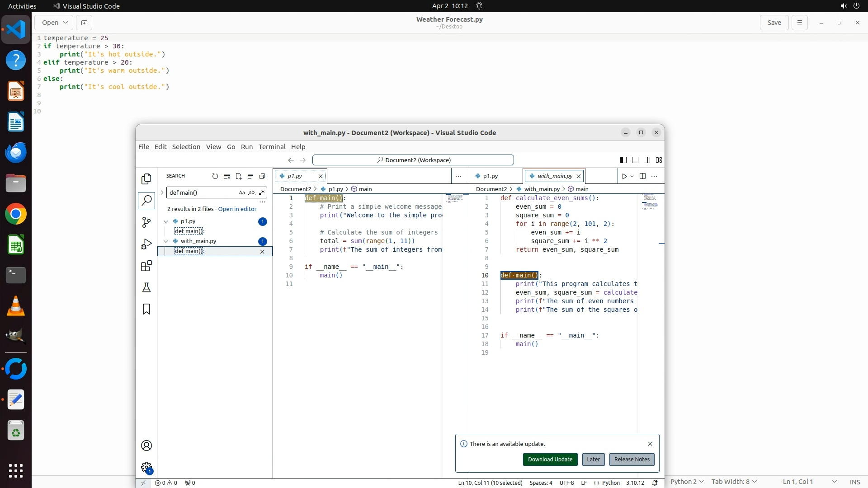Toggle Use Regular Expression option

pyautogui.click(x=262, y=193)
